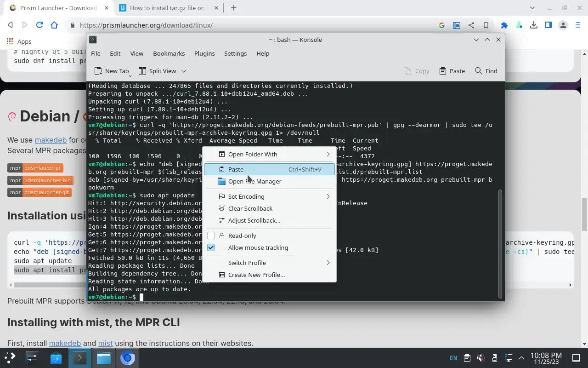The height and width of the screenshot is (368, 588).
Task: Open the browser profile avatar
Action: (x=563, y=25)
